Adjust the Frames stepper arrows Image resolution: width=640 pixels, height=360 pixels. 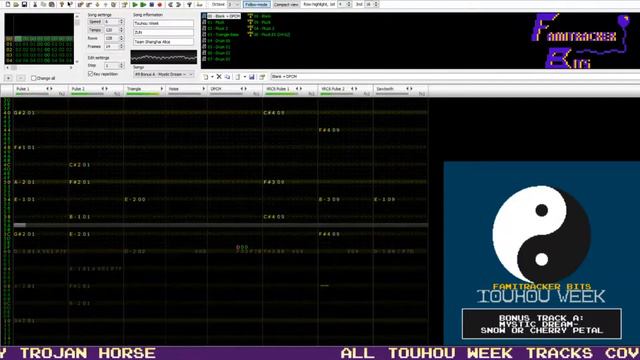121,47
